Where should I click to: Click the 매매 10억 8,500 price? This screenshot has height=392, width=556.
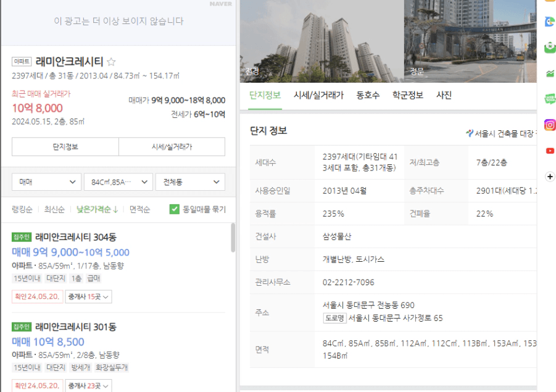pos(48,342)
